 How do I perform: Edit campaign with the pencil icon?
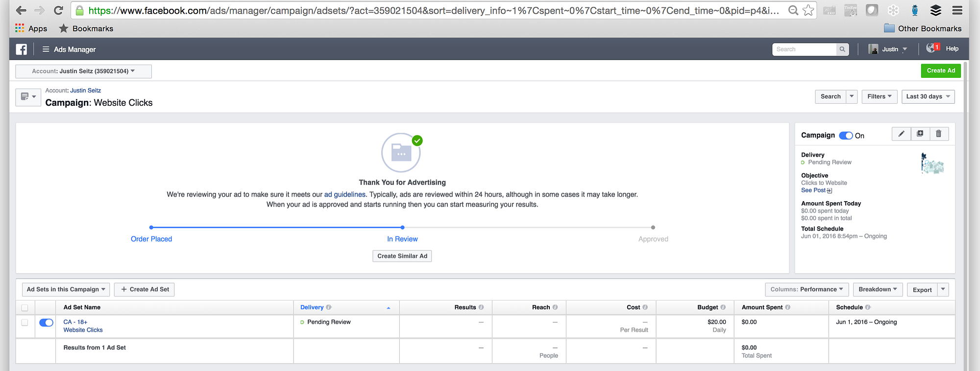(901, 134)
